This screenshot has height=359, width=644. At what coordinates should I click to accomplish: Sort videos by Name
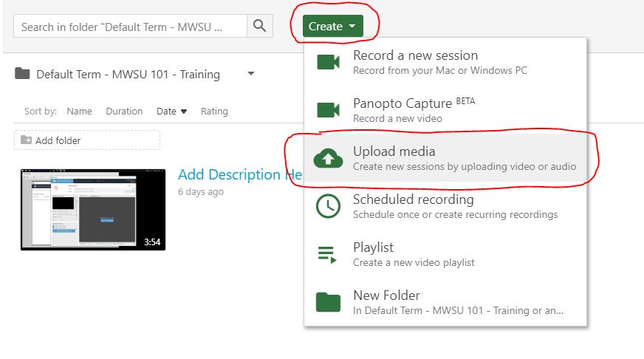click(x=79, y=112)
